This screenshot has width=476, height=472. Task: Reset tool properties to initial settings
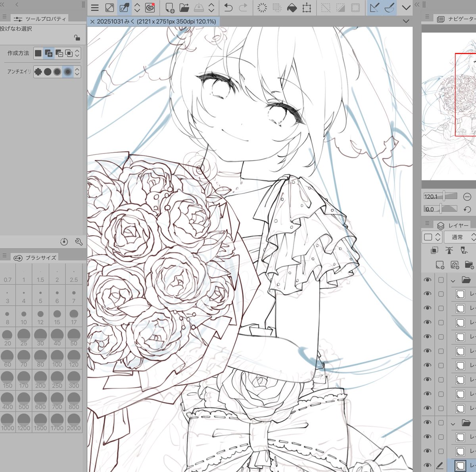coord(64,242)
